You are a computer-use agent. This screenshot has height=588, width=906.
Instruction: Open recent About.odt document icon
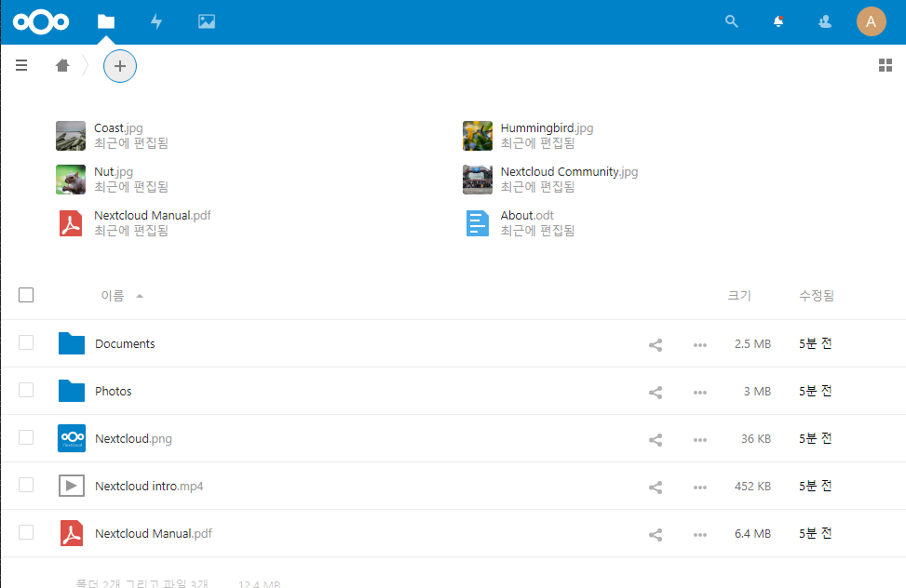point(478,223)
